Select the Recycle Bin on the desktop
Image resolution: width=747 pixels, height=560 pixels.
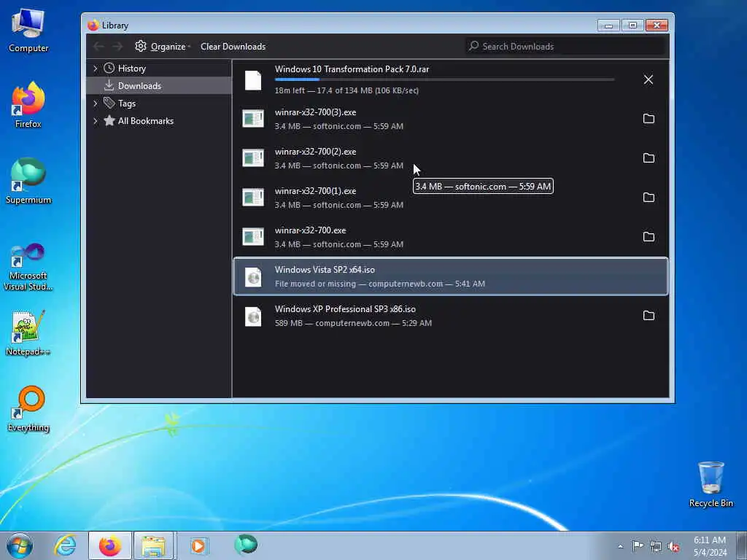[711, 484]
